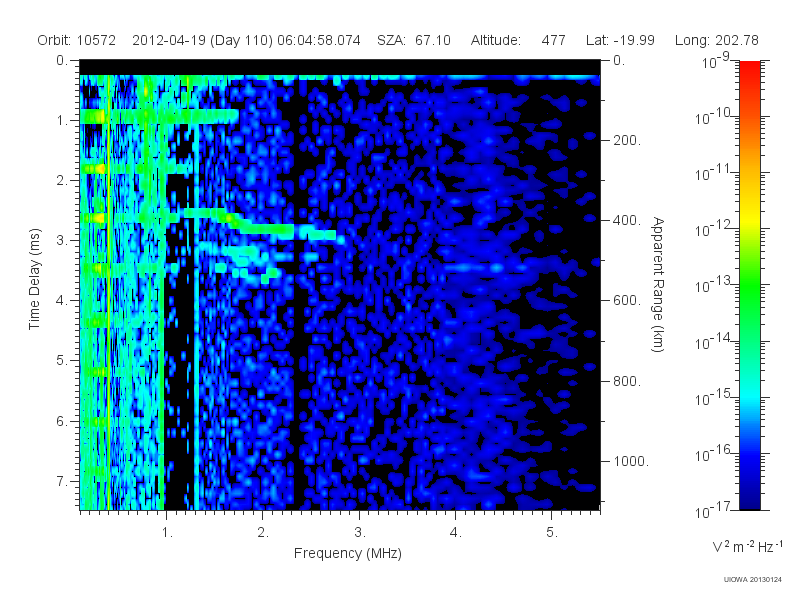The image size is (800, 600).
Task: Click the time delay tick '2.' on left axis
Action: pyautogui.click(x=62, y=181)
